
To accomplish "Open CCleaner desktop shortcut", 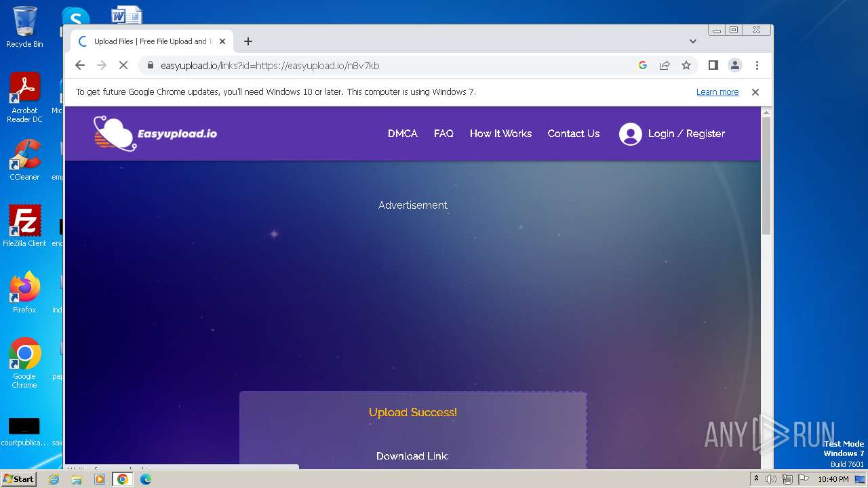I will (x=24, y=160).
